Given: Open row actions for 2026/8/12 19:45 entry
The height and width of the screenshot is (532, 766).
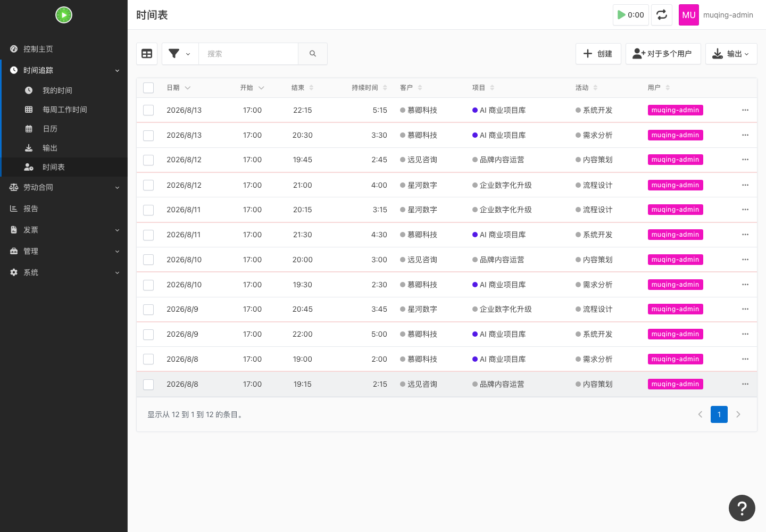Looking at the screenshot, I should pyautogui.click(x=745, y=160).
